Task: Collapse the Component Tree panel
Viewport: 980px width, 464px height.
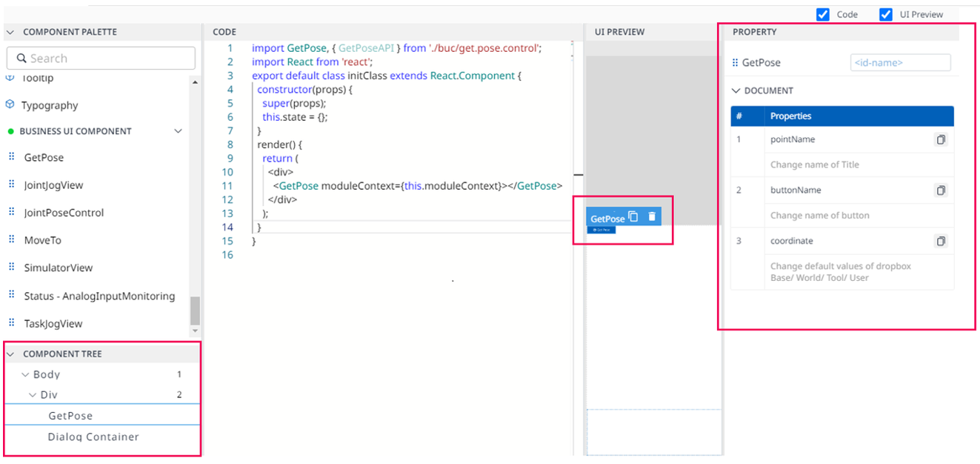Action: 10,354
